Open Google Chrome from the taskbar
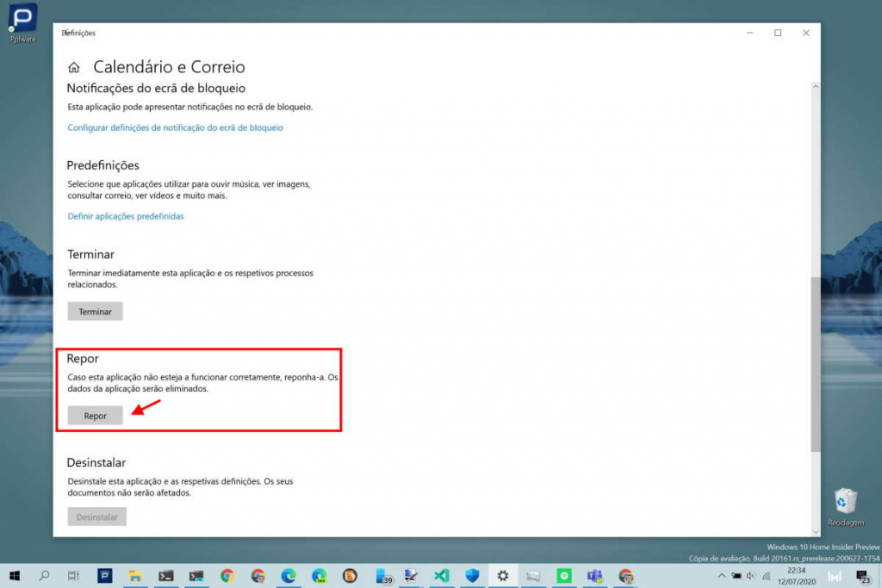The width and height of the screenshot is (882, 588). click(227, 576)
